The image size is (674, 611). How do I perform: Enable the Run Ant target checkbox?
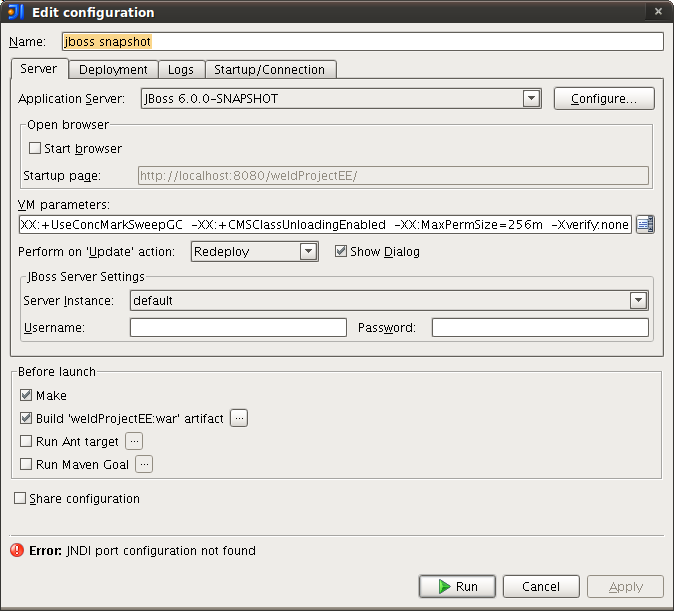[x=26, y=441]
